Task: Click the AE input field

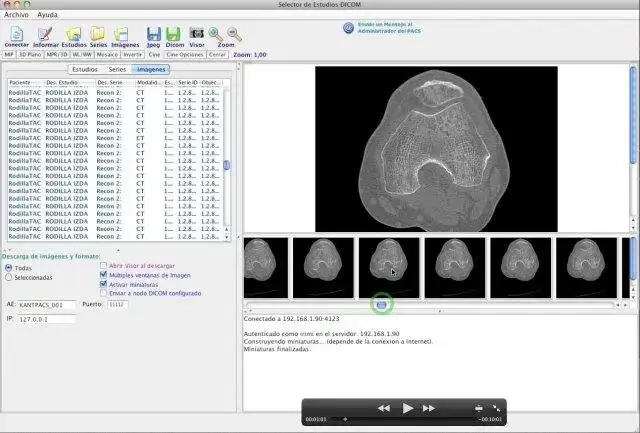Action: pyautogui.click(x=47, y=305)
